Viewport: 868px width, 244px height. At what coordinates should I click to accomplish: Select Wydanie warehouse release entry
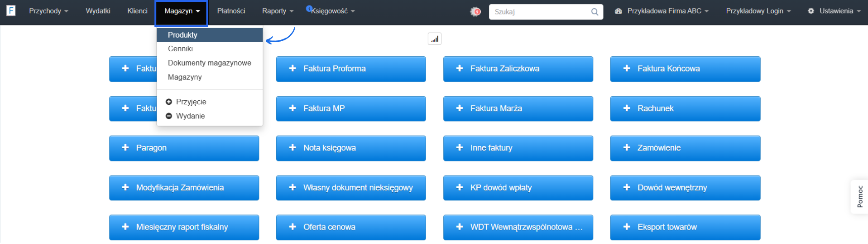coord(210,116)
